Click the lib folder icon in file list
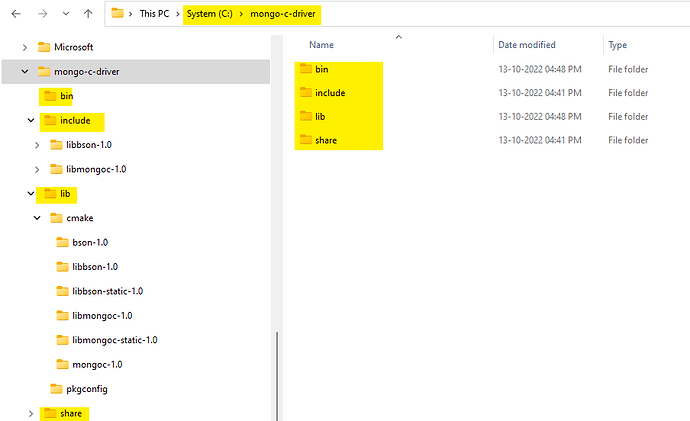The width and height of the screenshot is (690, 421). [305, 117]
